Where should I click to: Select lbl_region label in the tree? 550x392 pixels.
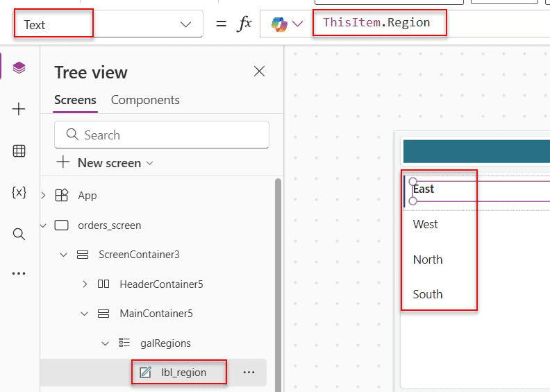pyautogui.click(x=183, y=372)
